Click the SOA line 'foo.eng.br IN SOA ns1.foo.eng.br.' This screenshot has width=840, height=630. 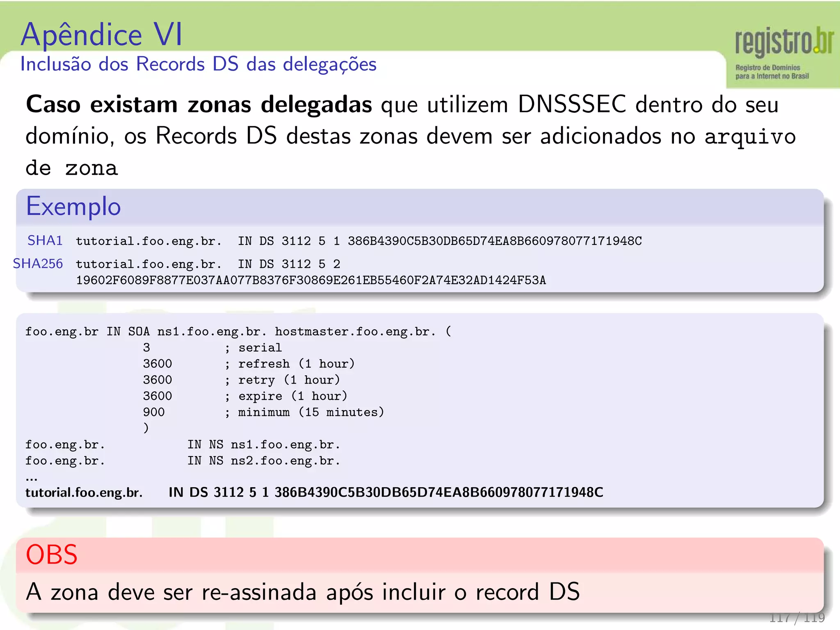pos(238,331)
